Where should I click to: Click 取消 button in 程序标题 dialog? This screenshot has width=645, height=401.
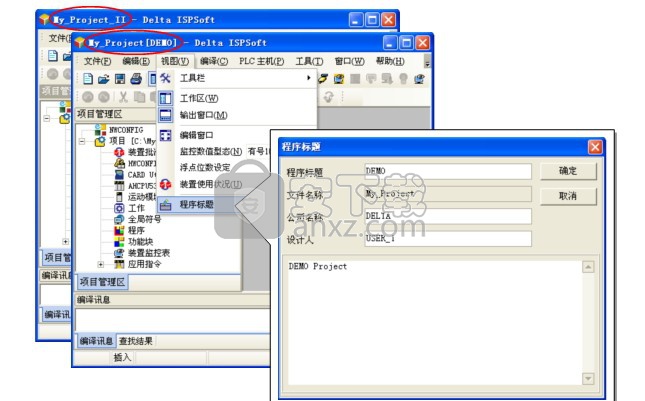[x=568, y=196]
